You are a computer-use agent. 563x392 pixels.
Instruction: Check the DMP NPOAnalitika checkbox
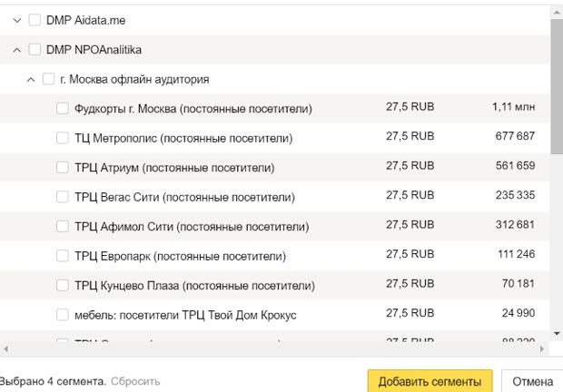[35, 49]
